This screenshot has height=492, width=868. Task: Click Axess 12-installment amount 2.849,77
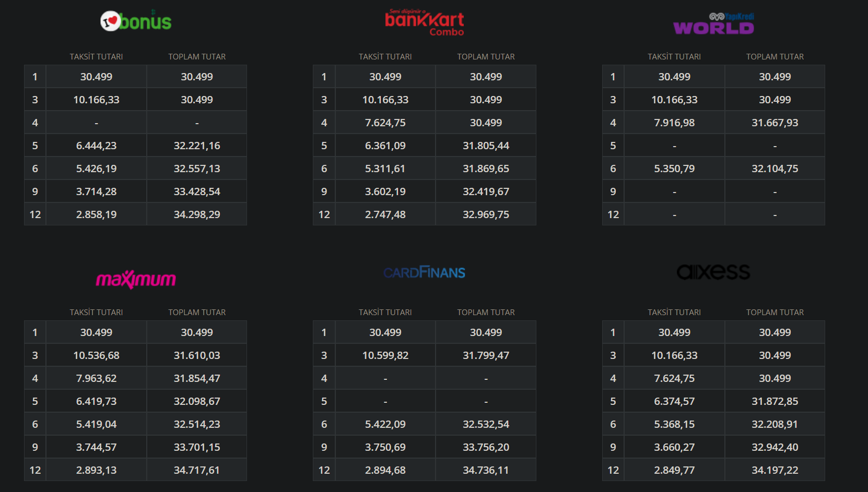[674, 470]
